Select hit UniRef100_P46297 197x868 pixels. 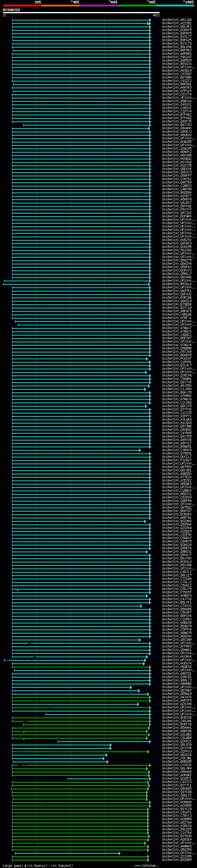click(176, 57)
